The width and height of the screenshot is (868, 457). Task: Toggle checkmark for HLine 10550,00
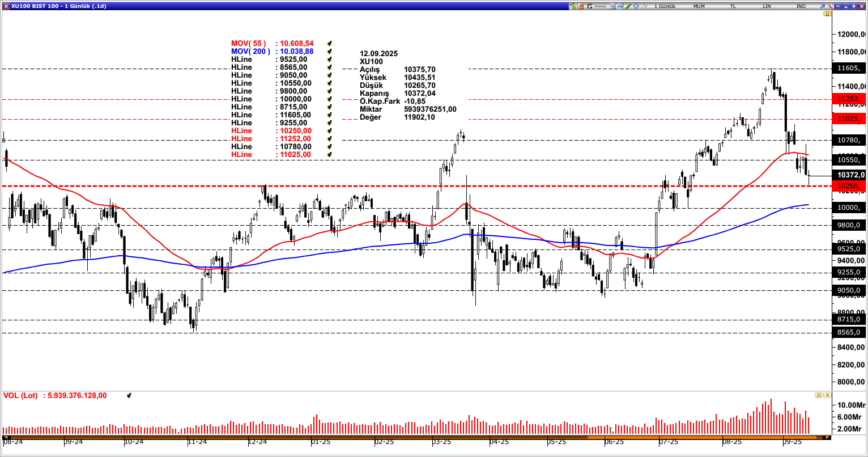pyautogui.click(x=329, y=83)
